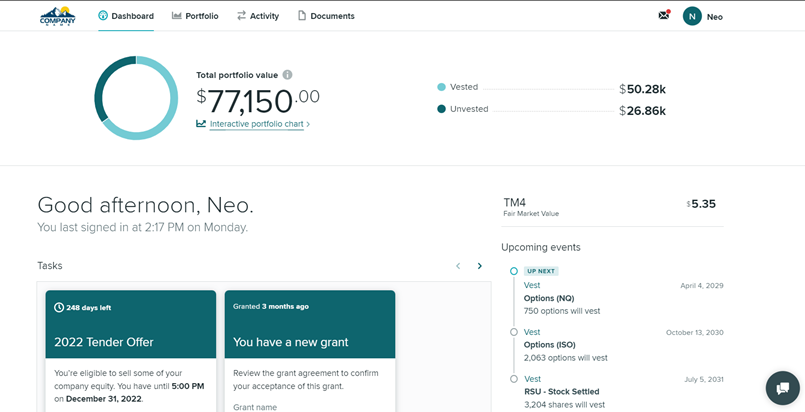Open the Interactive portfolio chart link
Screen dimensions: 805x412
click(x=257, y=124)
